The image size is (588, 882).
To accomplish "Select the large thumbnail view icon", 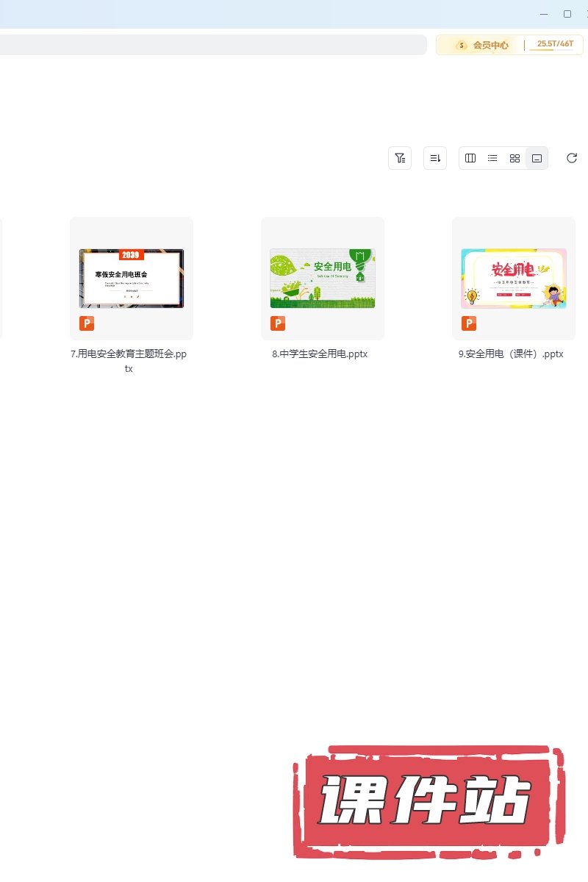I will coord(537,158).
